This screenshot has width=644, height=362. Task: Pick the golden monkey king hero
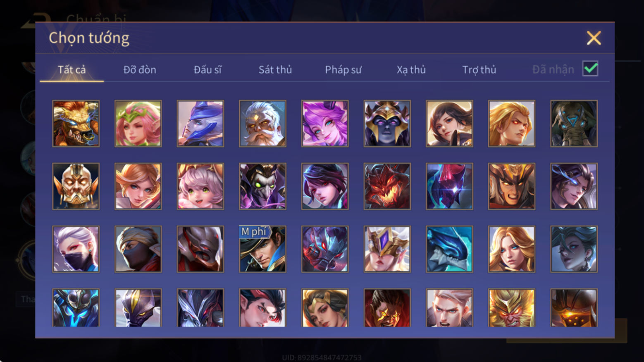pyautogui.click(x=512, y=308)
